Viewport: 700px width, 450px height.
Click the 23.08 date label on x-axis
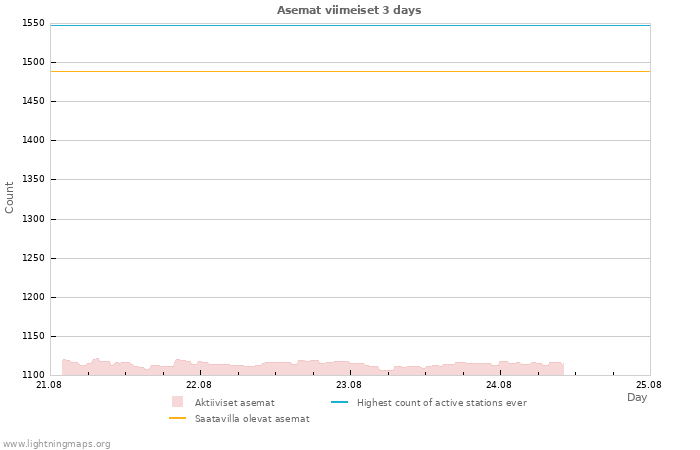(349, 384)
